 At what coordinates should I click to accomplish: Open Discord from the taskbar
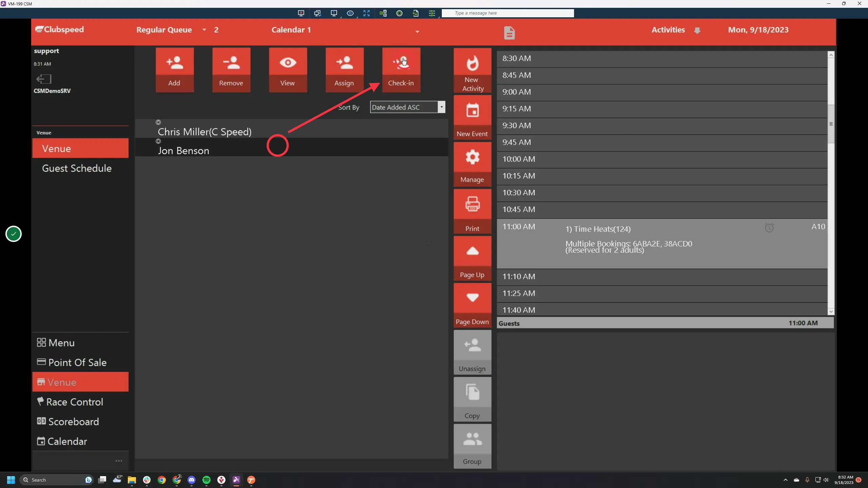pos(192,480)
